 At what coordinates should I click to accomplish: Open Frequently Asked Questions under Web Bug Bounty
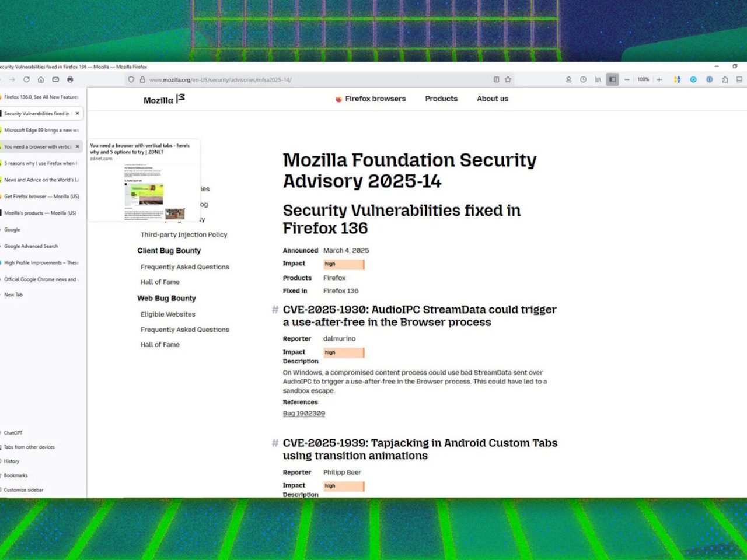click(185, 330)
